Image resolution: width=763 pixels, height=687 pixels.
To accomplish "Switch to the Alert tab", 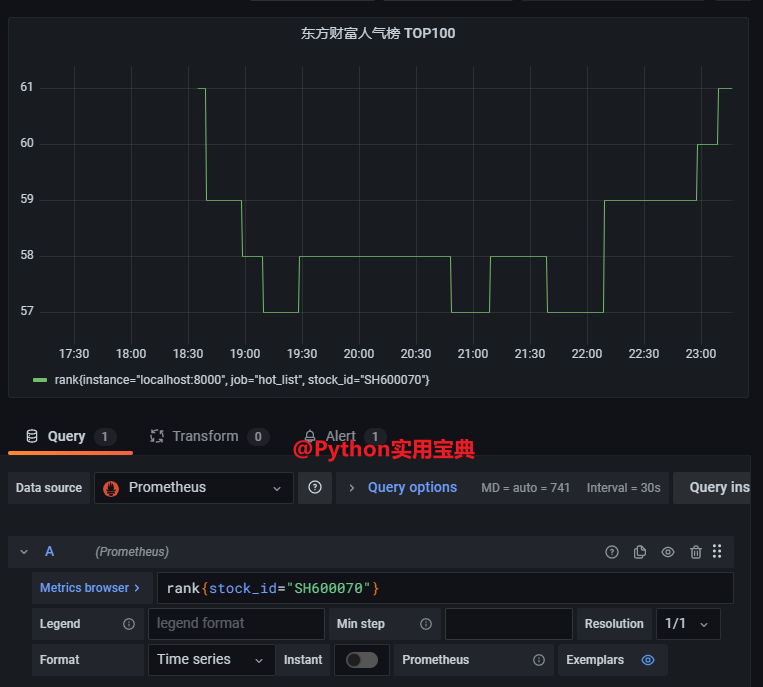I will [340, 437].
